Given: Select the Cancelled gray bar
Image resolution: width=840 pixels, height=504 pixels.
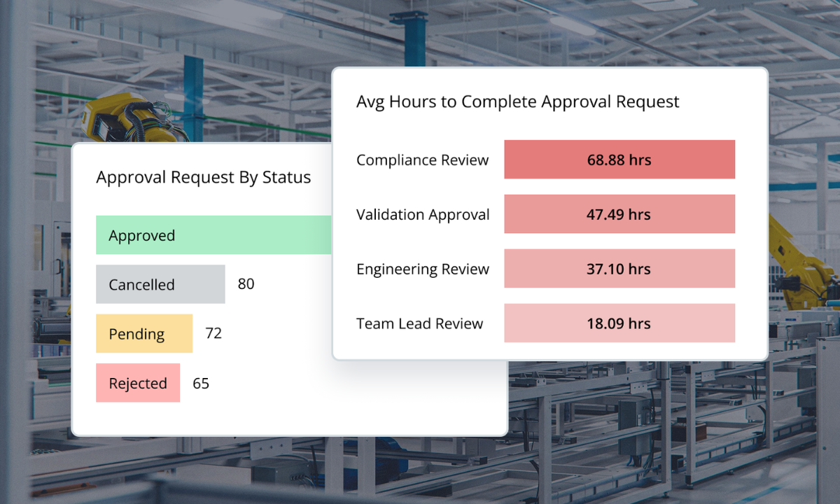Looking at the screenshot, I should [160, 284].
